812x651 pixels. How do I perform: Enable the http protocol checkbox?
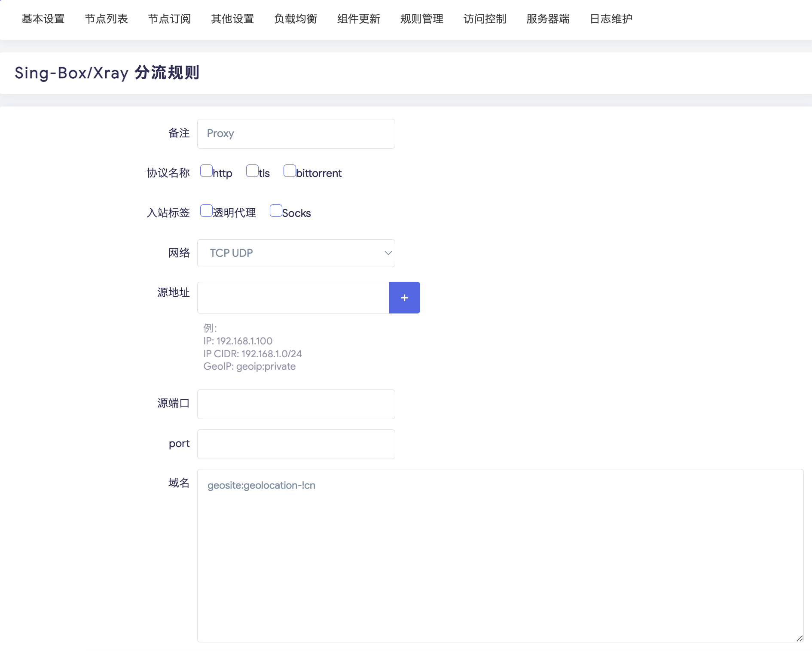[207, 171]
